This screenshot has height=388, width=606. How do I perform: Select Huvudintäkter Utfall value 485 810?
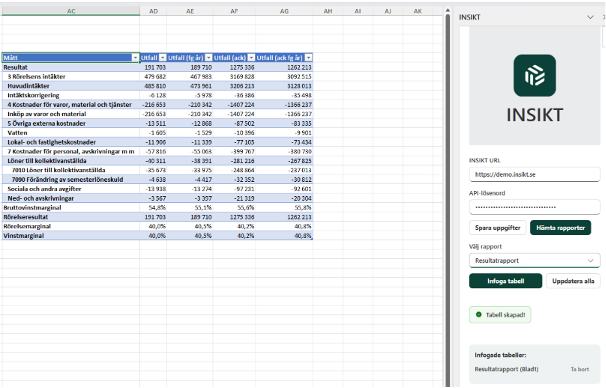[153, 86]
